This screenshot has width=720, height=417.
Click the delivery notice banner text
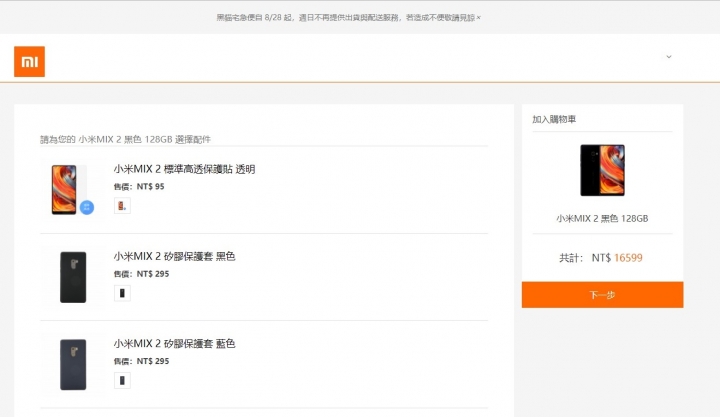pyautogui.click(x=345, y=17)
